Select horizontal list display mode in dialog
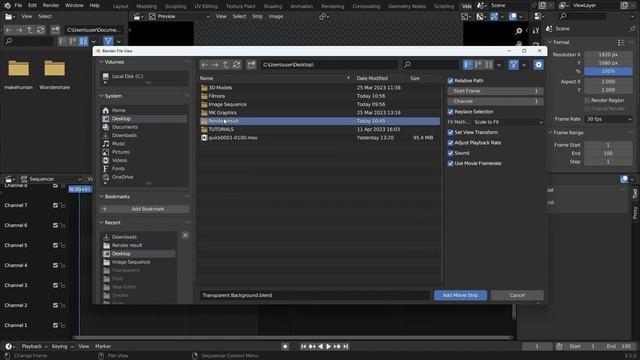The image size is (640, 360). pos(478,65)
